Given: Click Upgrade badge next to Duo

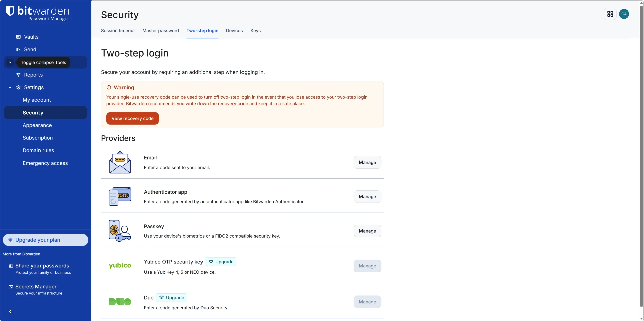Looking at the screenshot, I should click(x=172, y=298).
